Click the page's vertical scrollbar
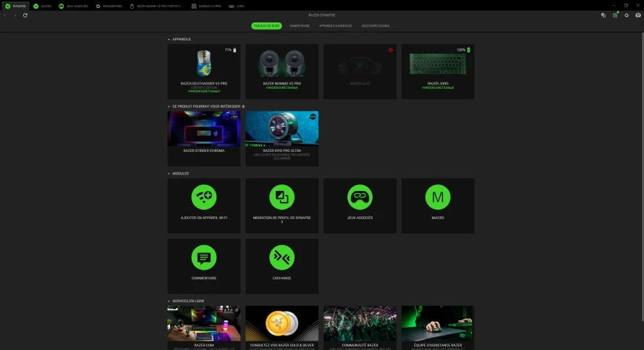644x350 pixels. (x=643, y=176)
